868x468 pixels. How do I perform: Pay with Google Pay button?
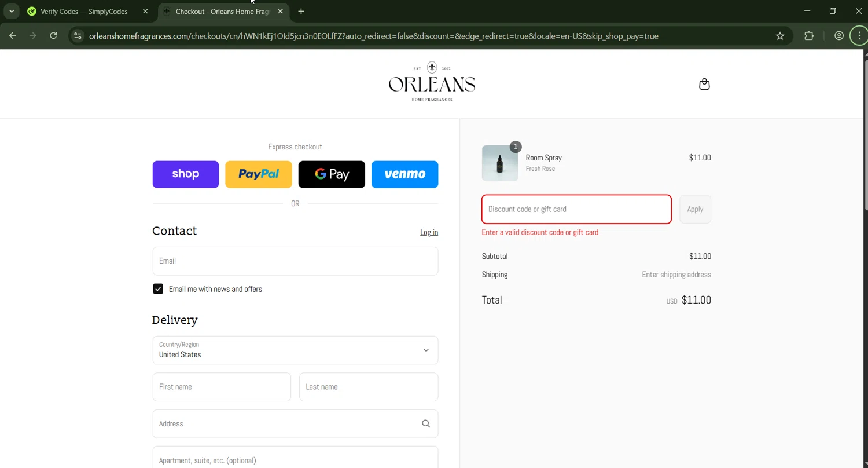click(x=332, y=174)
